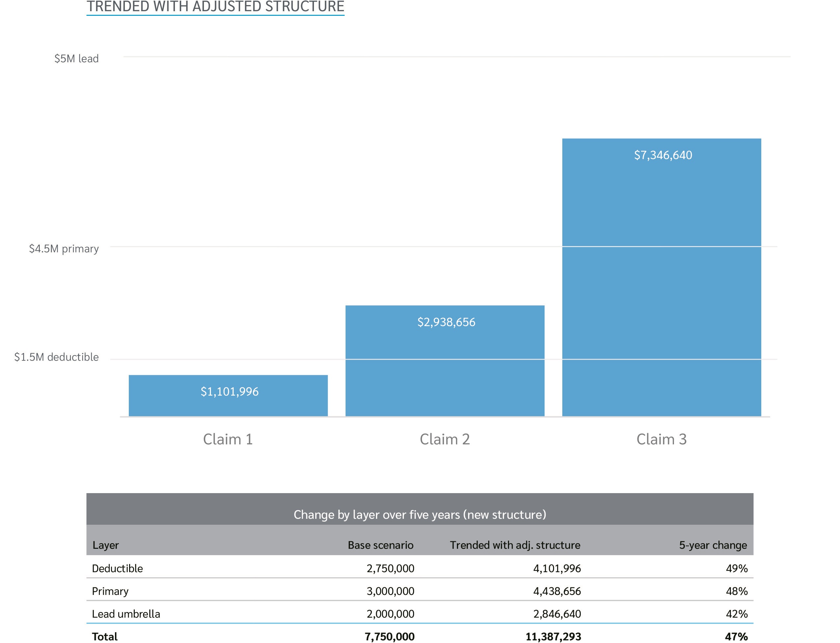The width and height of the screenshot is (840, 643).
Task: Click the Claim 1 axis label
Action: 228,439
